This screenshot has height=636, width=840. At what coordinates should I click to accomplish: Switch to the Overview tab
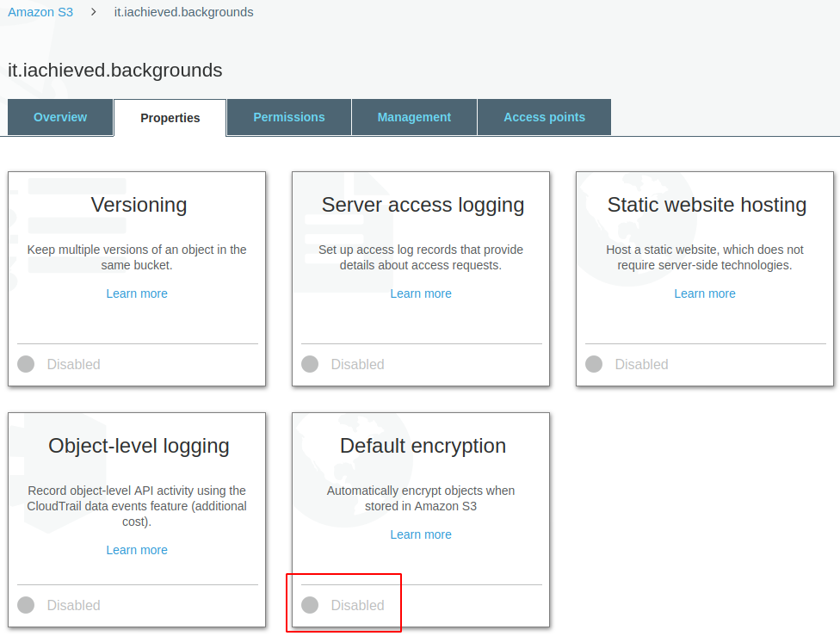(60, 117)
